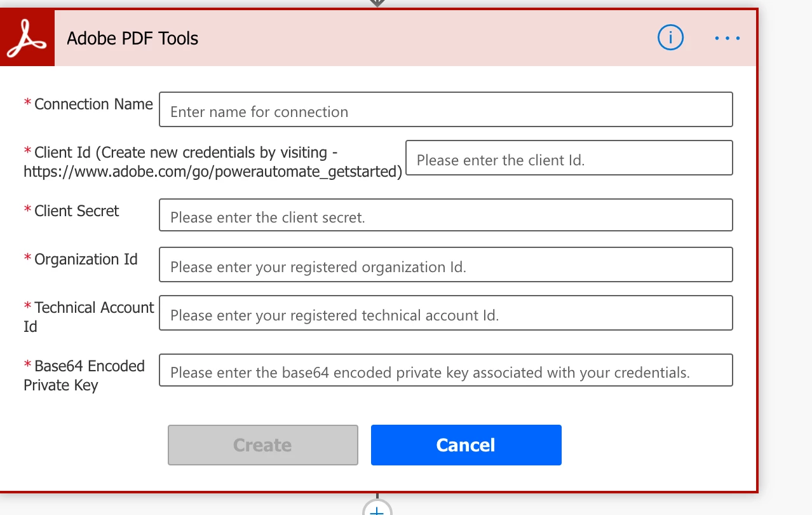Screen dimensions: 812x515
Task: Focus the Technical Account Id field
Action: pyautogui.click(x=446, y=313)
